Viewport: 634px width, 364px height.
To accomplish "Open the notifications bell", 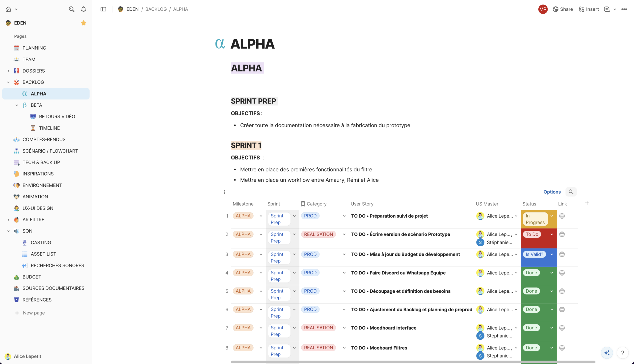I will [83, 9].
